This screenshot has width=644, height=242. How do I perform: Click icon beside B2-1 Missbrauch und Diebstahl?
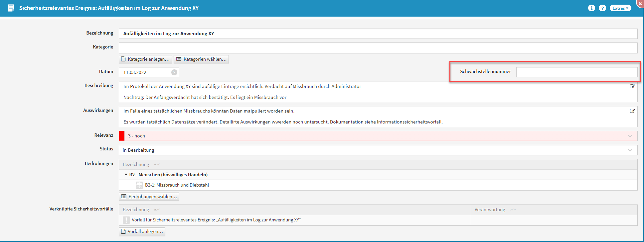pyautogui.click(x=139, y=185)
